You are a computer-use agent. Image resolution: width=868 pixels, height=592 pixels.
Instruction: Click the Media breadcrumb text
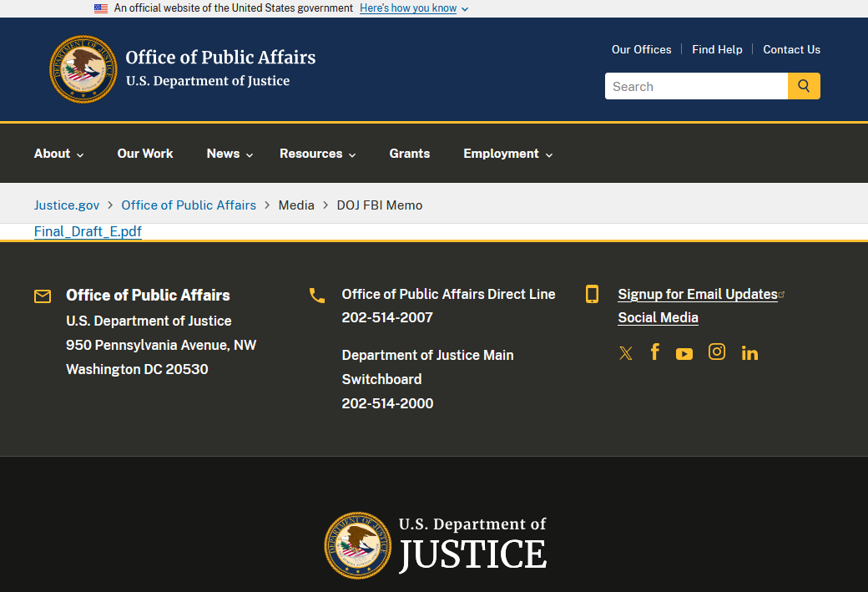296,205
